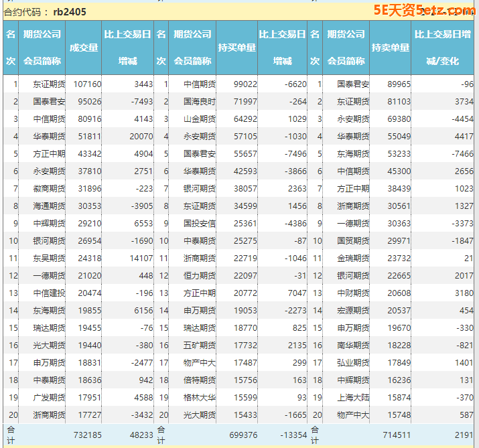This screenshot has width=479, height=448.
Task: Click the change value 7047
Action: click(297, 293)
